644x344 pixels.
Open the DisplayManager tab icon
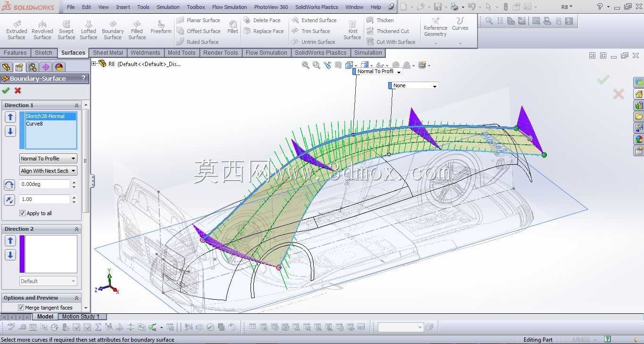[59, 67]
